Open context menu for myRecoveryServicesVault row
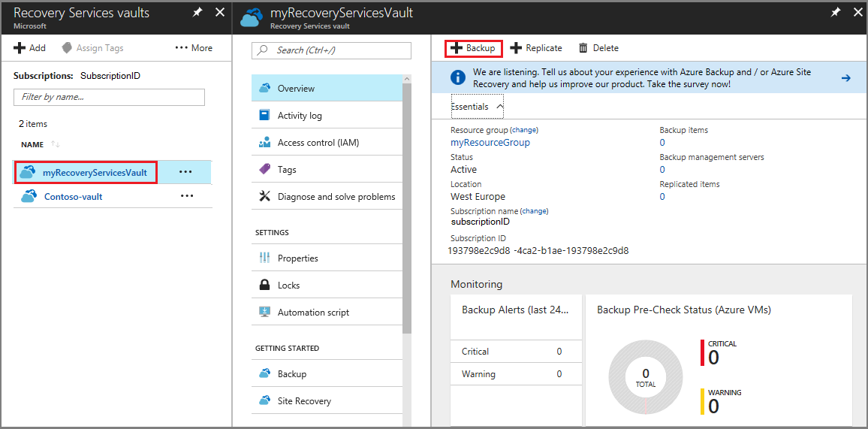Screen dimensions: 868x429 (x=186, y=172)
